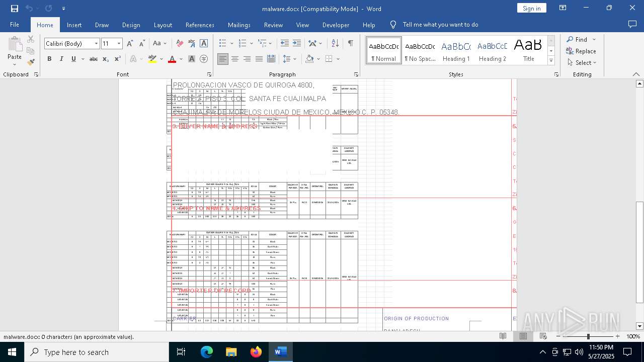Switch to Web Layout view icon
This screenshot has height=362, width=644.
pos(543,336)
